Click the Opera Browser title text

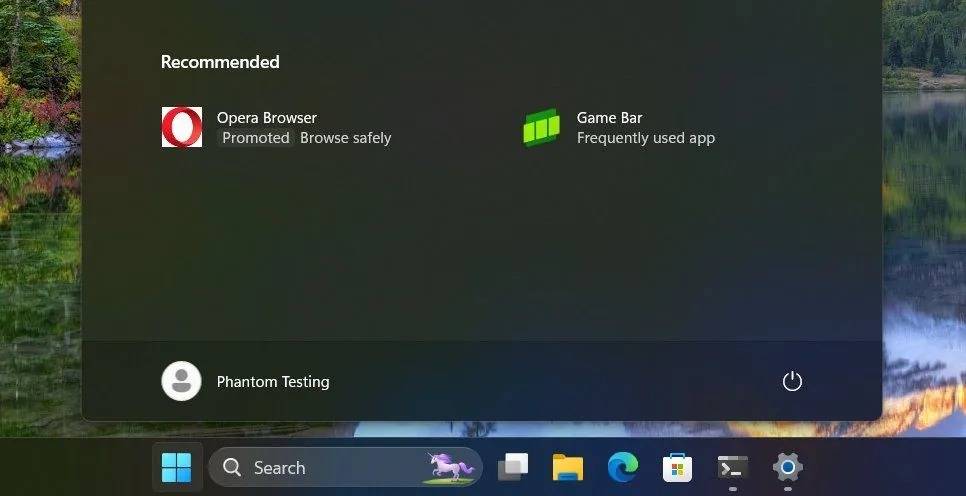(267, 118)
